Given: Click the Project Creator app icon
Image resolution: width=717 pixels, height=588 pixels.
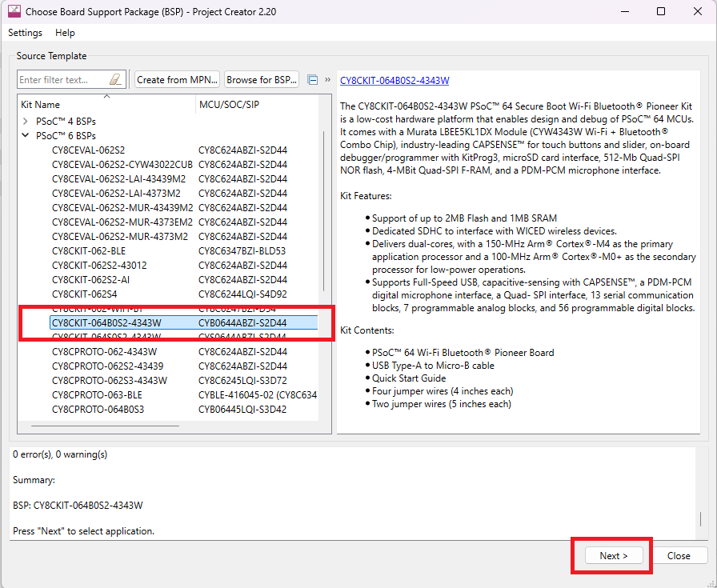Looking at the screenshot, I should pyautogui.click(x=14, y=11).
